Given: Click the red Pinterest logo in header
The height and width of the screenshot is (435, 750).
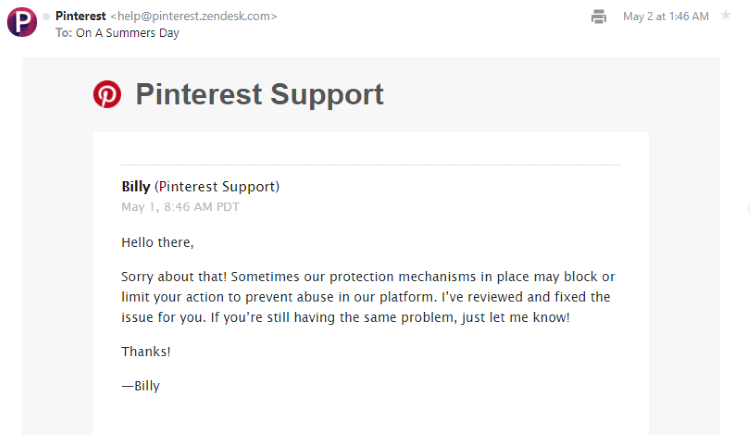Looking at the screenshot, I should coord(107,94).
